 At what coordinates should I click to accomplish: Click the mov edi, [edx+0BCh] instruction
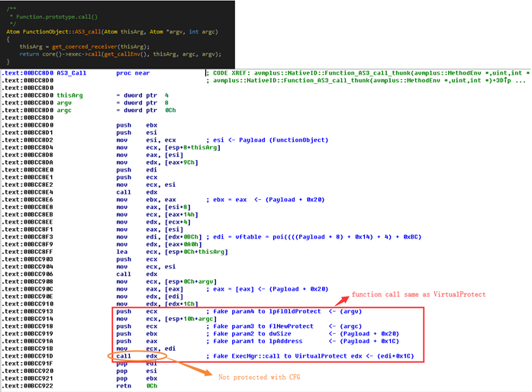pos(159,237)
